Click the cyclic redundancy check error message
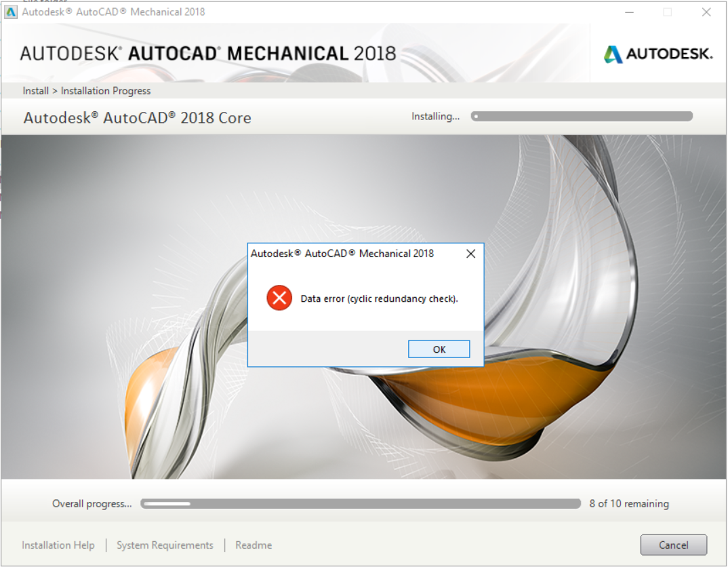 point(379,298)
